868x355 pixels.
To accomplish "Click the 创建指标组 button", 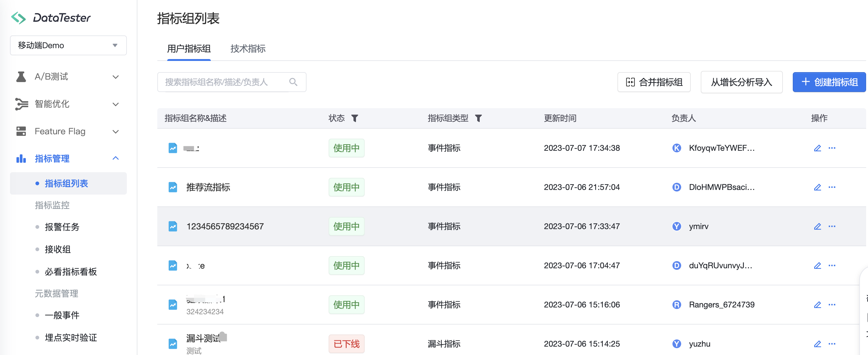I will [x=829, y=82].
